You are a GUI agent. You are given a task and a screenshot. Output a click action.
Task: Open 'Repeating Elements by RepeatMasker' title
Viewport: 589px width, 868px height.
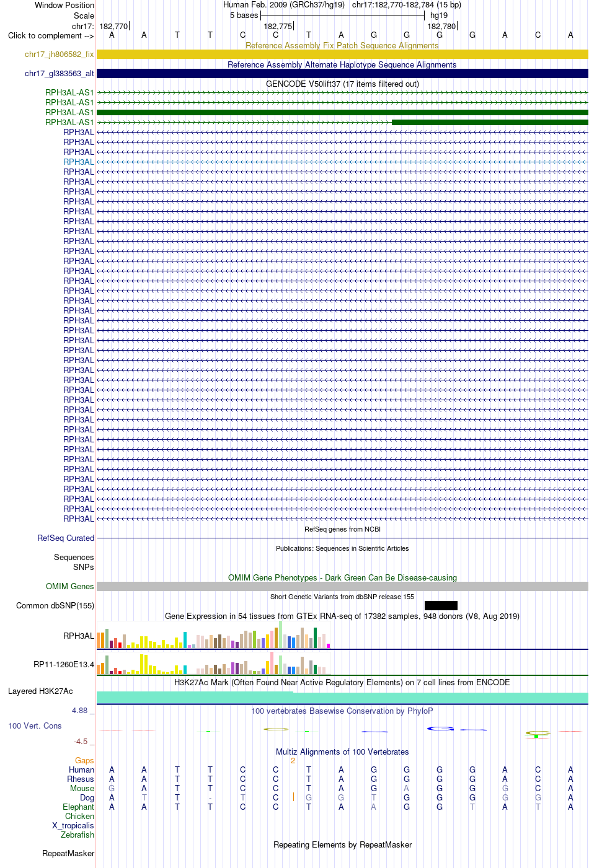pos(342,844)
